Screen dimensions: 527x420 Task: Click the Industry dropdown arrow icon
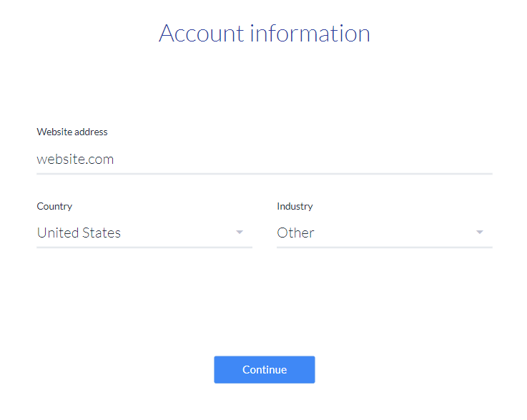coord(480,233)
